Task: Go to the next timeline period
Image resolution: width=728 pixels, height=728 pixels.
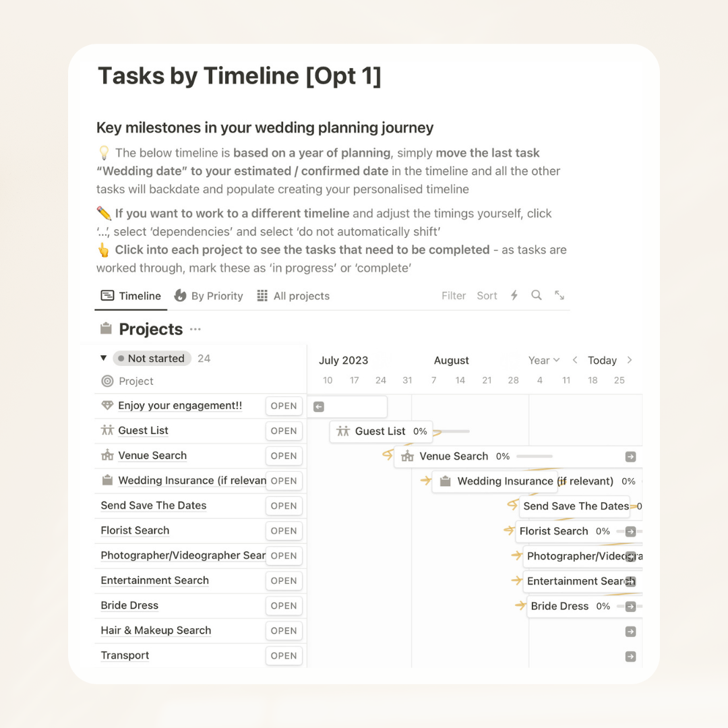Action: 630,360
